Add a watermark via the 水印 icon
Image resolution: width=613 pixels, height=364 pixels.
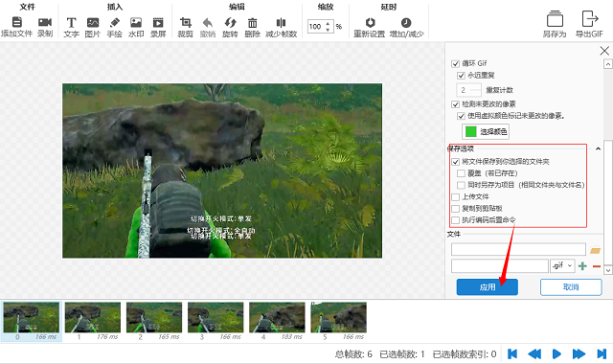pyautogui.click(x=136, y=22)
